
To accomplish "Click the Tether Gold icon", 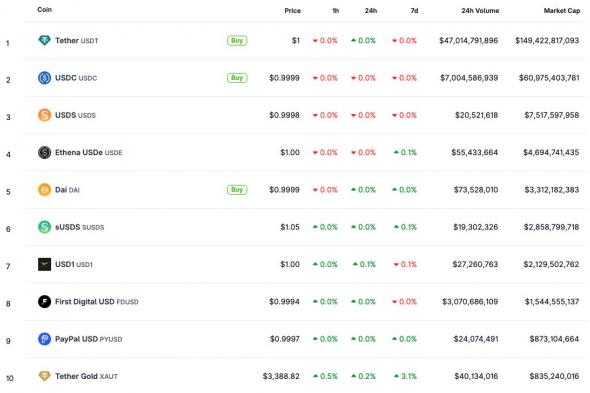I will 44,376.
